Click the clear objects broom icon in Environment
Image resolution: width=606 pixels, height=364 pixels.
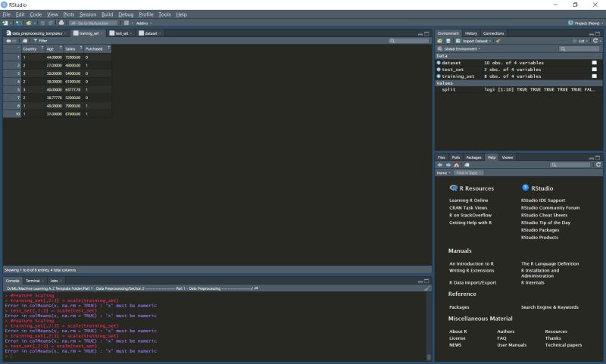point(498,41)
